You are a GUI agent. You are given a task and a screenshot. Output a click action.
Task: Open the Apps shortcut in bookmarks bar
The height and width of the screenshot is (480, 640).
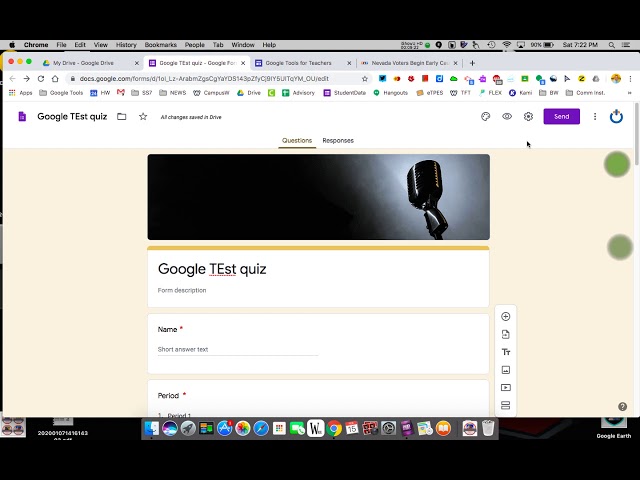21,93
